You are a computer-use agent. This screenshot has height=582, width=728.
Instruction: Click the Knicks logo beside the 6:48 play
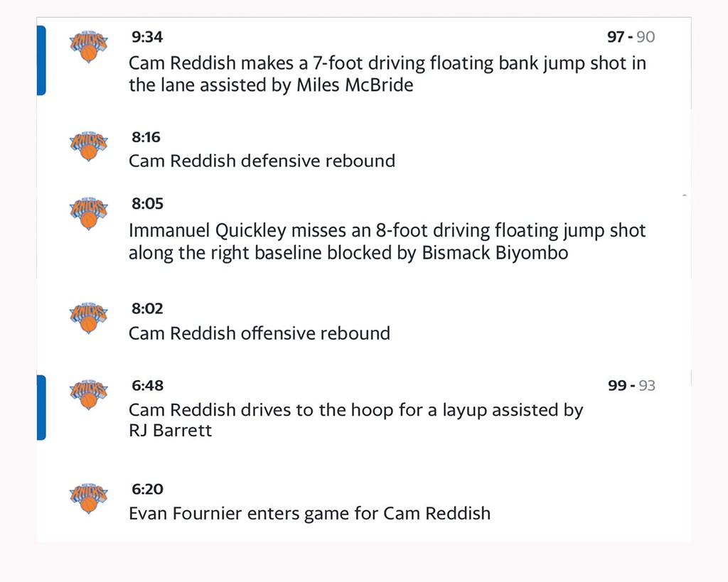pyautogui.click(x=88, y=394)
